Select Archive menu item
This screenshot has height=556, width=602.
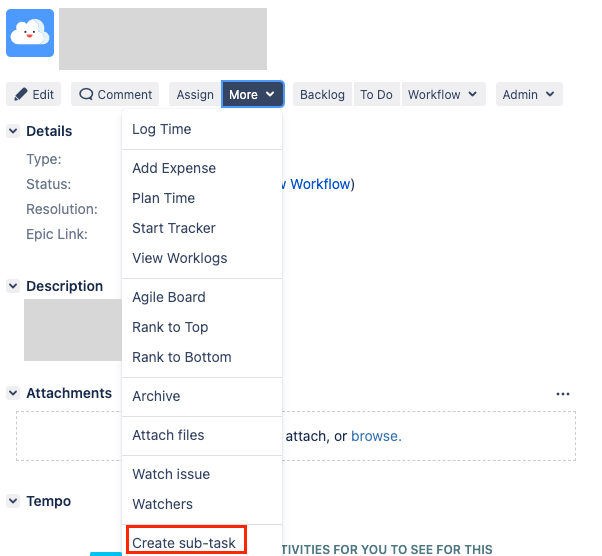pos(202,396)
